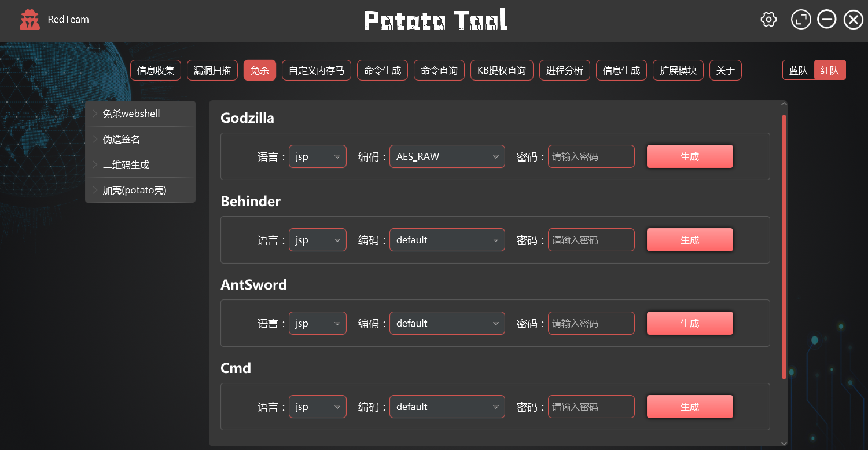
Task: Open the settings gear icon
Action: 768,20
